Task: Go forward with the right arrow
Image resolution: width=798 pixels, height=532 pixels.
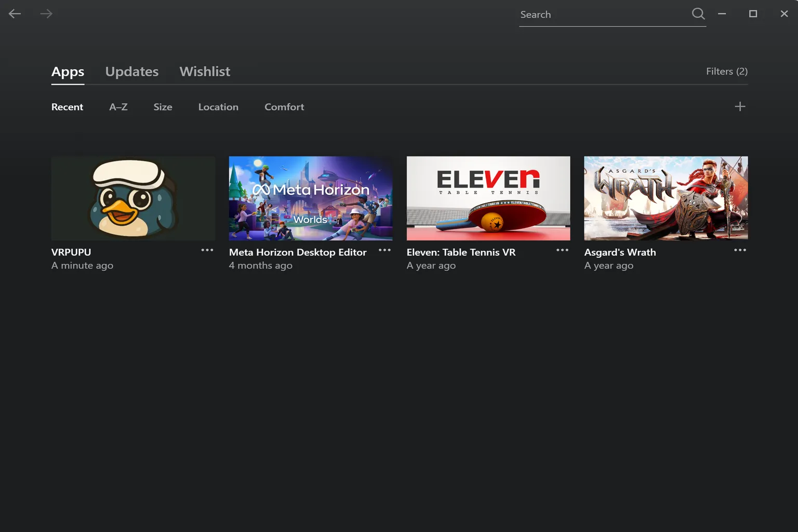Action: point(46,14)
